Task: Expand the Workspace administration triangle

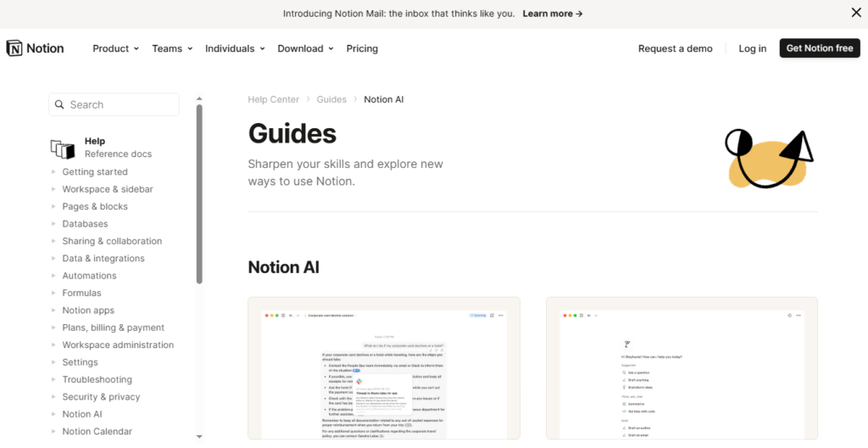Action: point(53,344)
